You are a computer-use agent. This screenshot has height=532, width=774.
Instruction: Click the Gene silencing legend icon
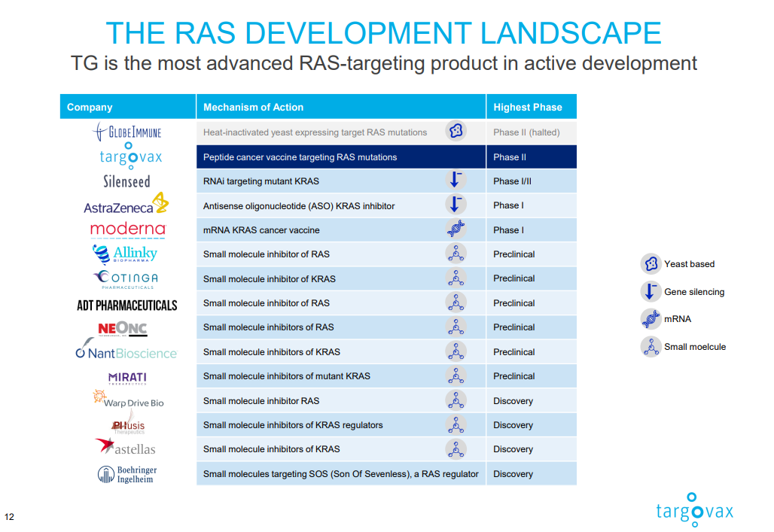pos(651,292)
